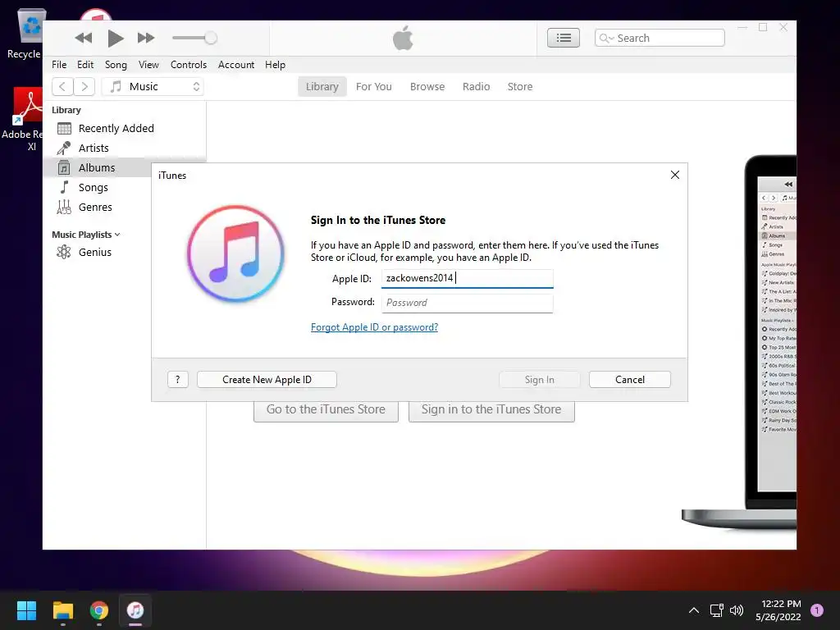Click the Genres guitars icon
Screen dimensions: 840x630
pyautogui.click(x=64, y=207)
